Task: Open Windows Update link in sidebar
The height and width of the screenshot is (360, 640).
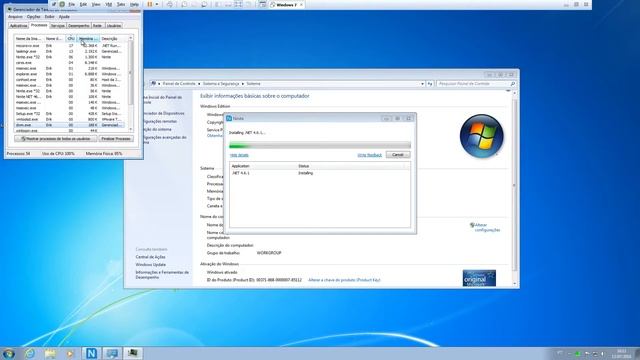Action: point(151,265)
